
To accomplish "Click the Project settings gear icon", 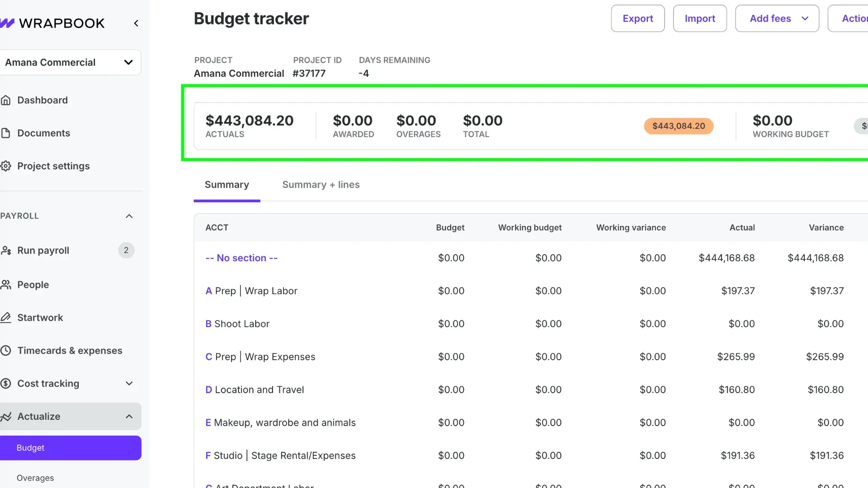I will click(x=6, y=166).
